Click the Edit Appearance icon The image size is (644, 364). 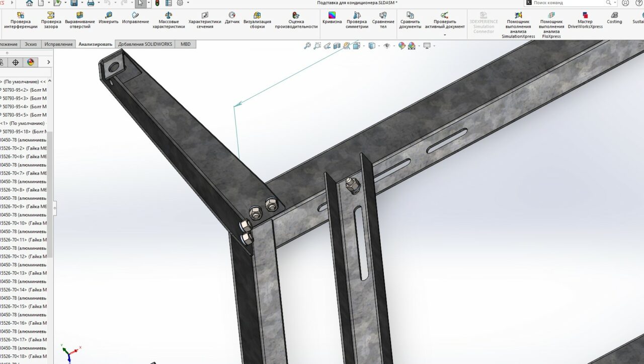[401, 45]
